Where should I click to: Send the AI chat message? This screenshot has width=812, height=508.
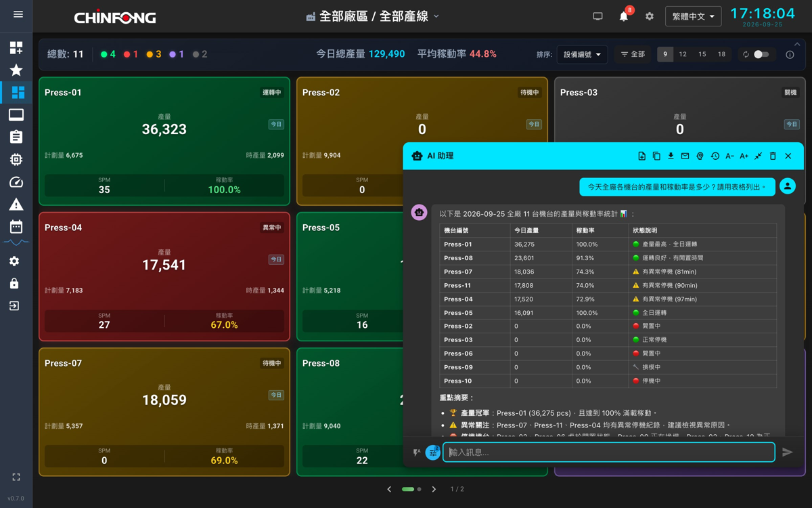(787, 452)
